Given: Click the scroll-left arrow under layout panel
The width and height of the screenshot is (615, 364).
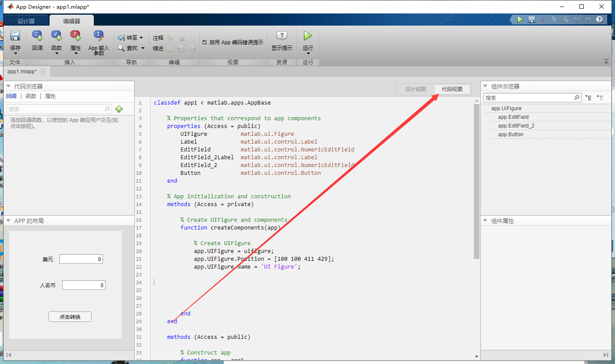Looking at the screenshot, I should (x=8, y=355).
